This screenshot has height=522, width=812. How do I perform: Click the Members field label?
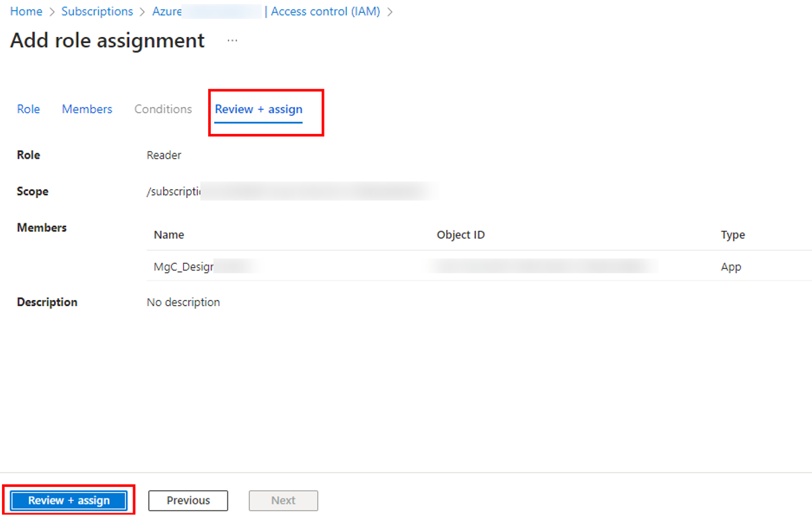[x=42, y=227]
